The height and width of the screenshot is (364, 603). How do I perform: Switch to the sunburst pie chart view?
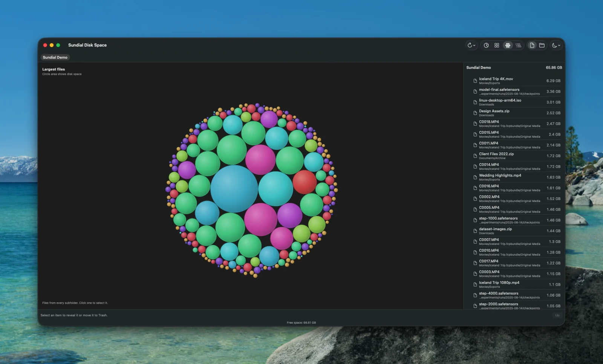486,45
